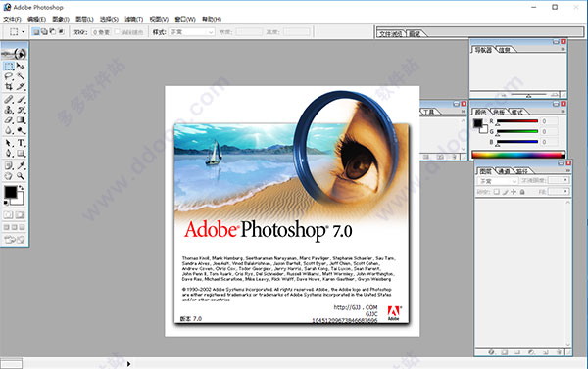Image resolution: width=588 pixels, height=369 pixels.
Task: Open the File Browser tab in palette well
Action: coord(391,34)
